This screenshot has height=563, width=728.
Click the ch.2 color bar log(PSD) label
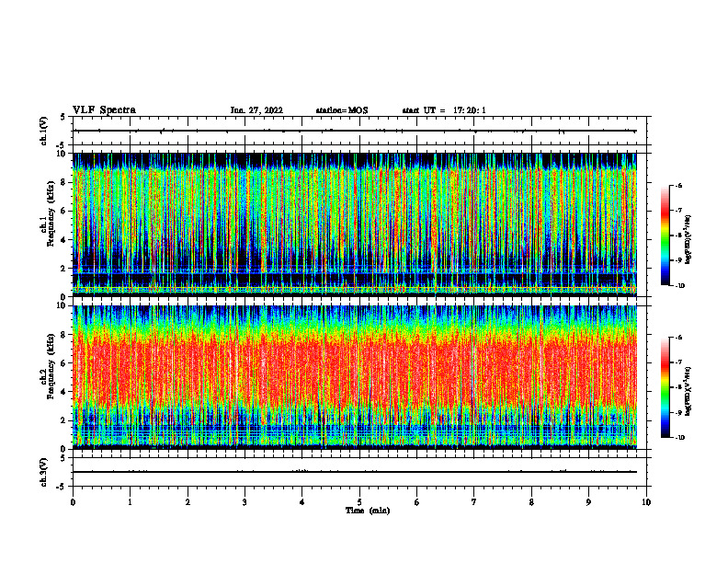click(688, 392)
